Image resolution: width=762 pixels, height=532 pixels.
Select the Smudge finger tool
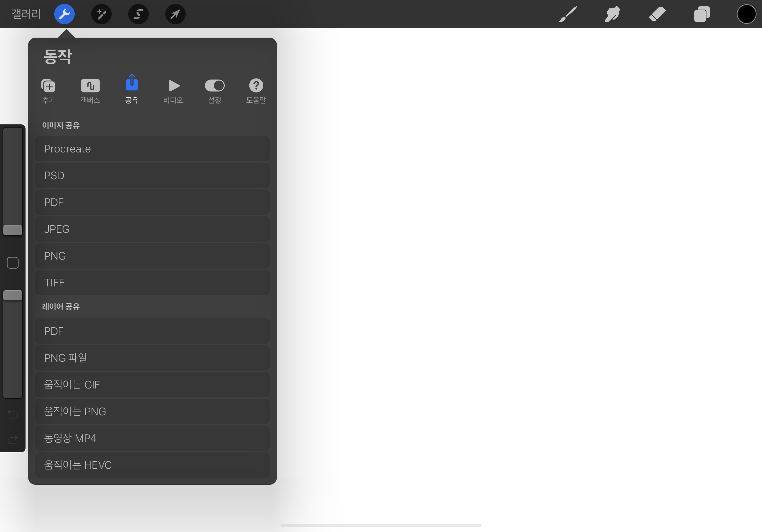pos(612,14)
